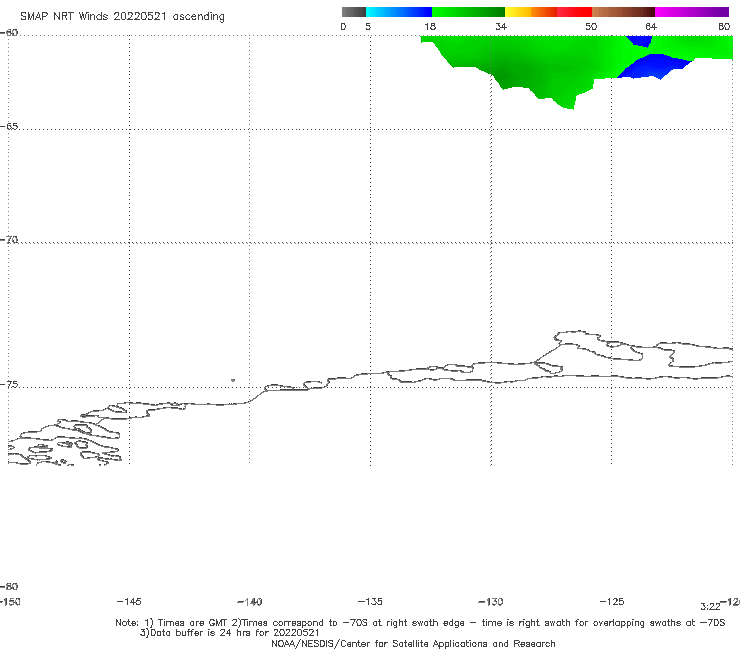Image resolution: width=740 pixels, height=650 pixels.
Task: Click latitude label '-70'
Action: click(9, 240)
